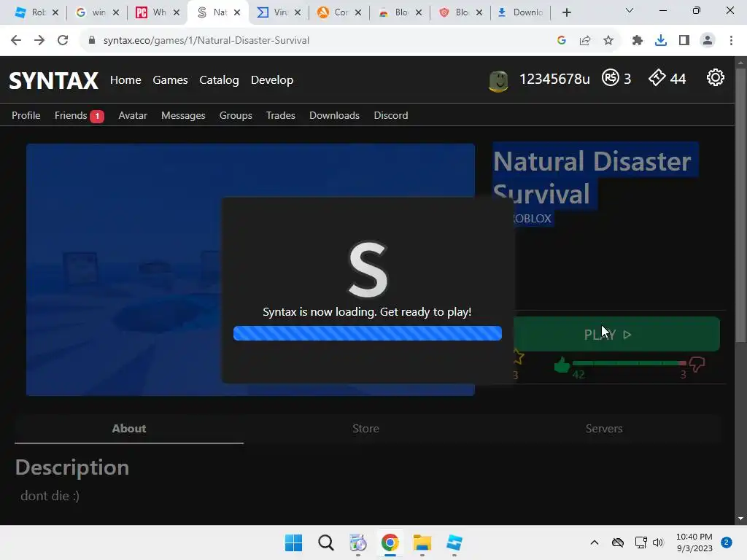Open Games in Syntax navbar
This screenshot has width=747, height=560.
click(x=170, y=80)
